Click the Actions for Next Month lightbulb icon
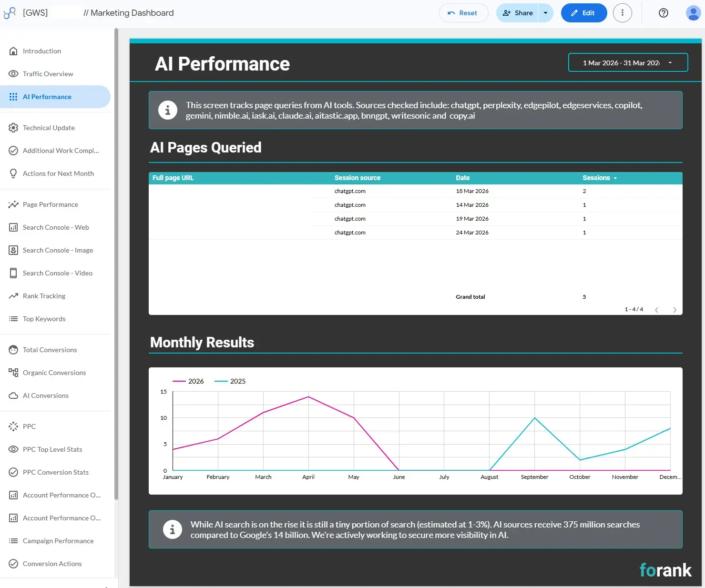705x588 pixels. [x=13, y=173]
